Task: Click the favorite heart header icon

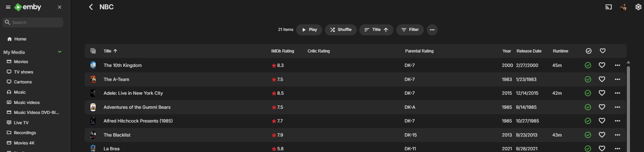Action: pyautogui.click(x=603, y=51)
